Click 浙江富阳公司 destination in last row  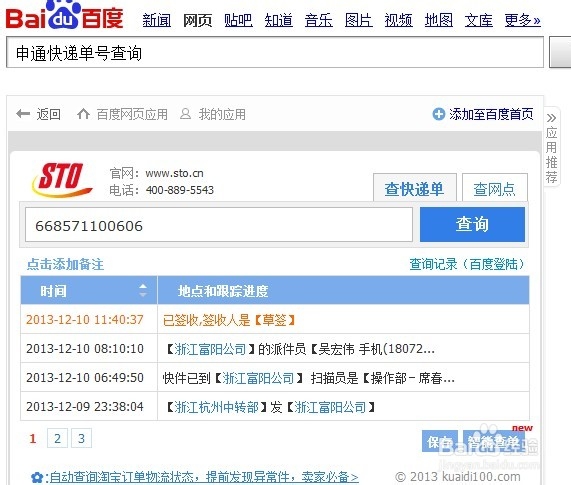(330, 407)
